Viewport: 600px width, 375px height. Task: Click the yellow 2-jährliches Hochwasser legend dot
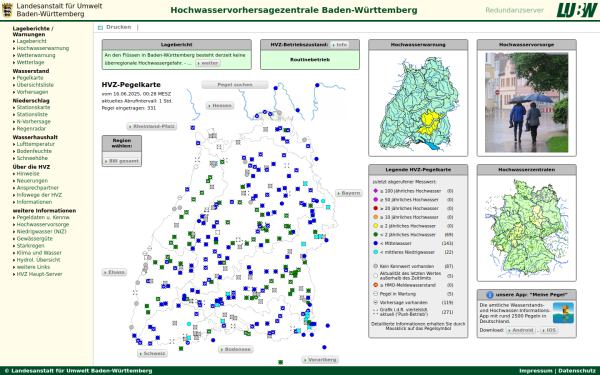click(375, 226)
